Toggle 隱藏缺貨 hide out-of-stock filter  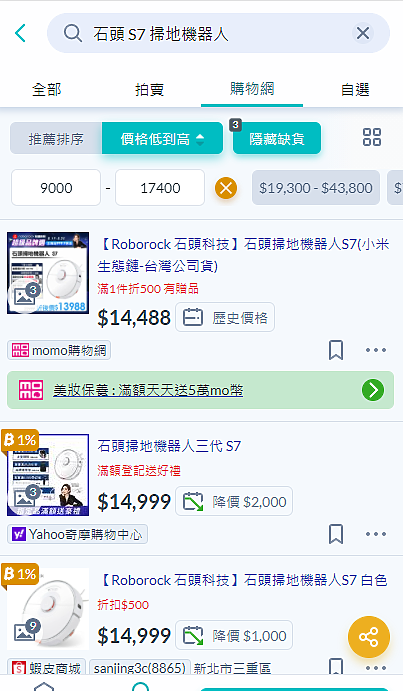276,139
